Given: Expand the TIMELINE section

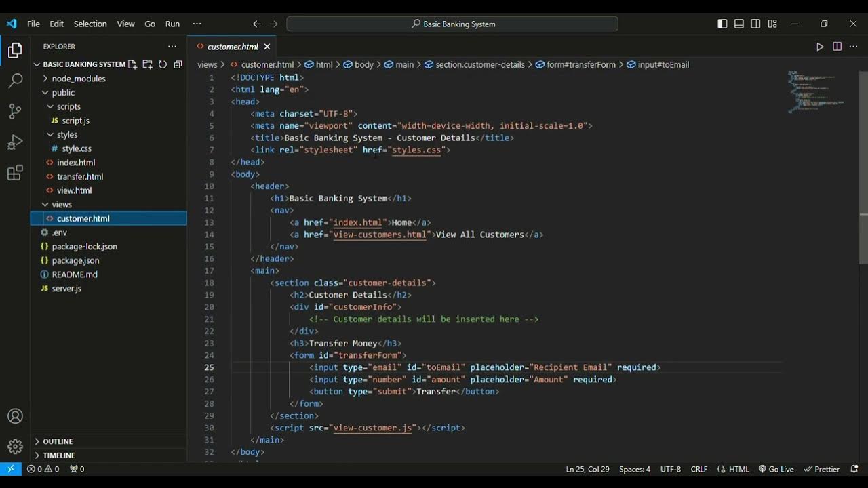Looking at the screenshot, I should tap(108, 455).
